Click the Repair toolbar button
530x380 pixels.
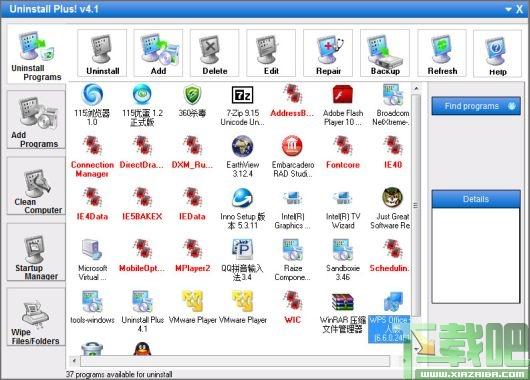point(328,53)
